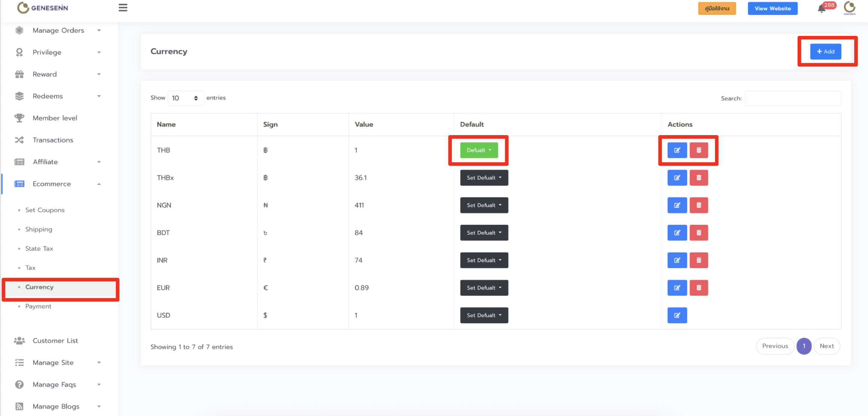Click the trash icon for EUR row
Image resolution: width=868 pixels, height=416 pixels.
pos(699,288)
